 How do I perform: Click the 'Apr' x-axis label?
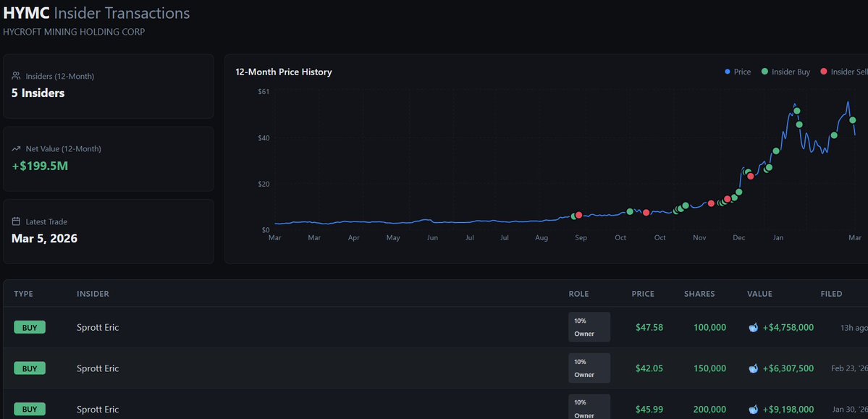[354, 238]
